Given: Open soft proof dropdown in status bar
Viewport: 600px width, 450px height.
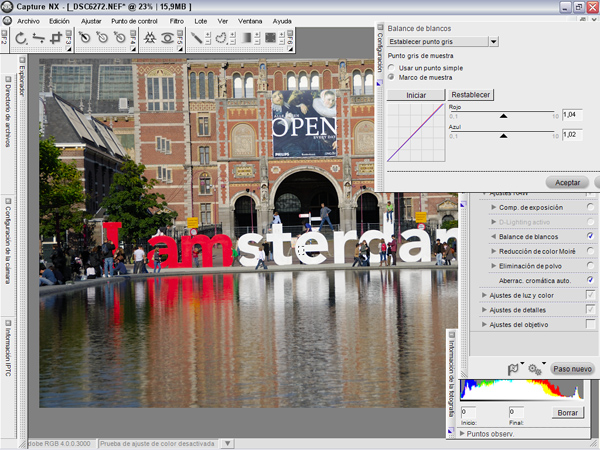Looking at the screenshot, I should [x=228, y=443].
